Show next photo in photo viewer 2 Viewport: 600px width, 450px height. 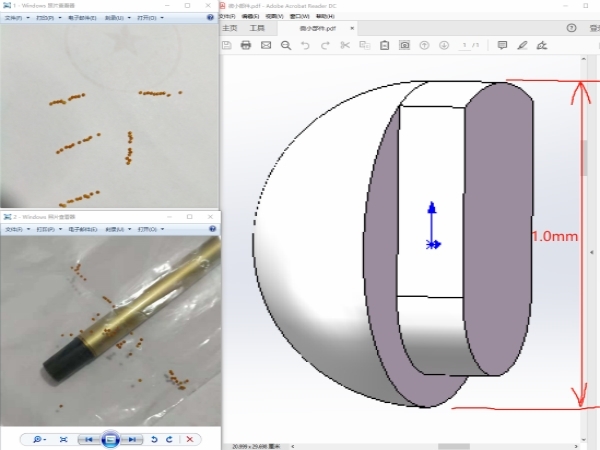132,439
